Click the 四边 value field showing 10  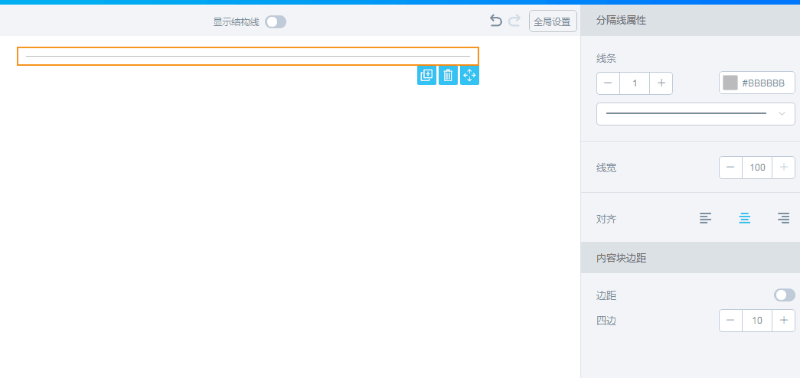pos(758,320)
